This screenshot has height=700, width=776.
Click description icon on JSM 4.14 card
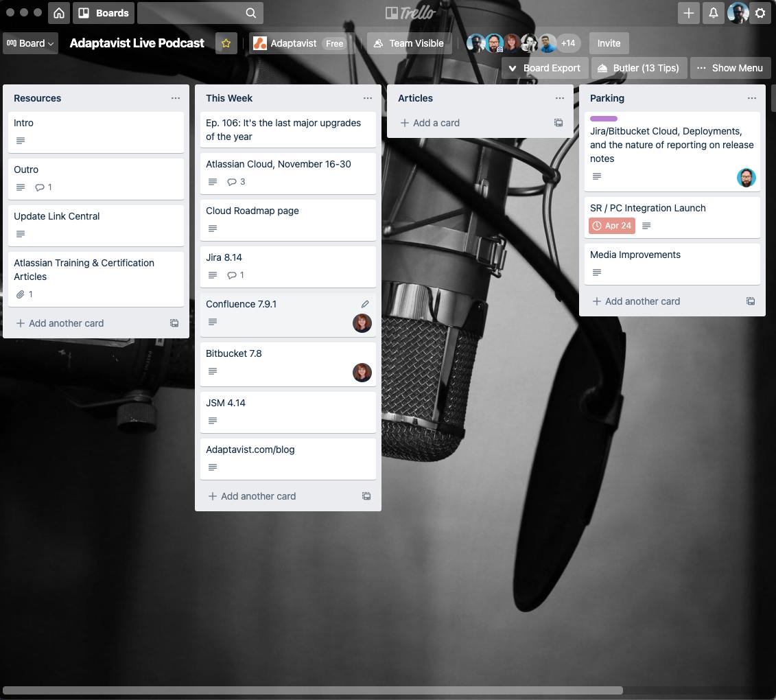[x=213, y=420]
